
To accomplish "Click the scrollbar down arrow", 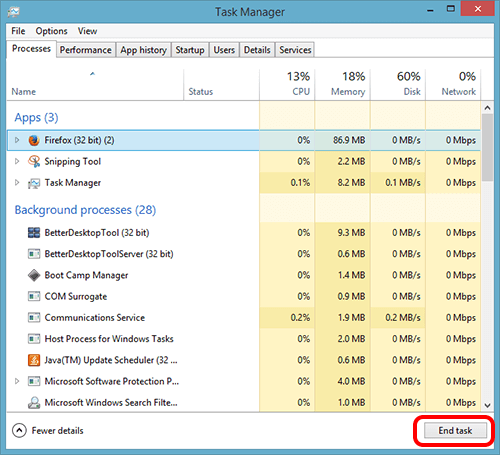I will [487, 405].
